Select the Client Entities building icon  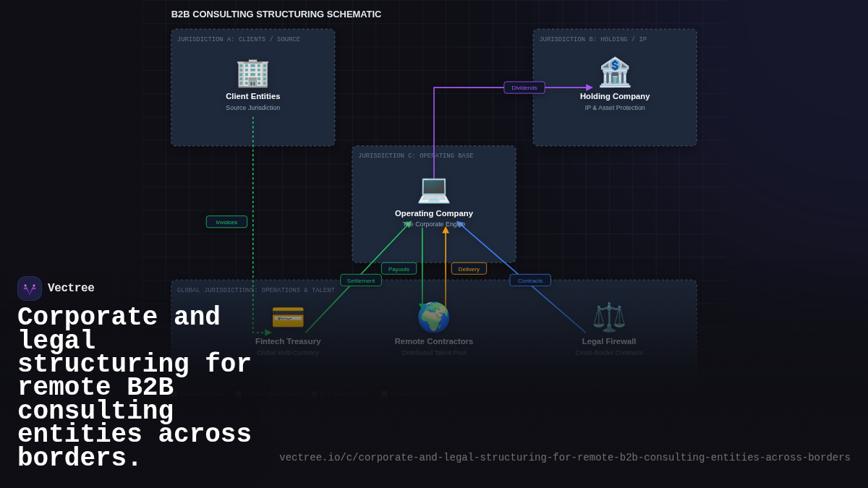click(252, 73)
